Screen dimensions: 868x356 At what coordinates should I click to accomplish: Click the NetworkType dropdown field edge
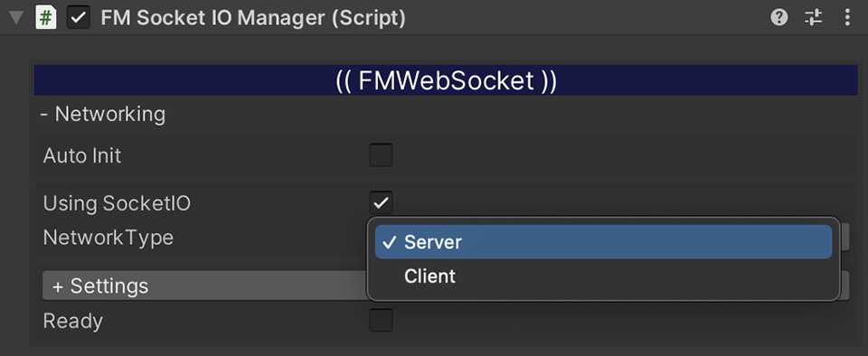click(x=845, y=237)
